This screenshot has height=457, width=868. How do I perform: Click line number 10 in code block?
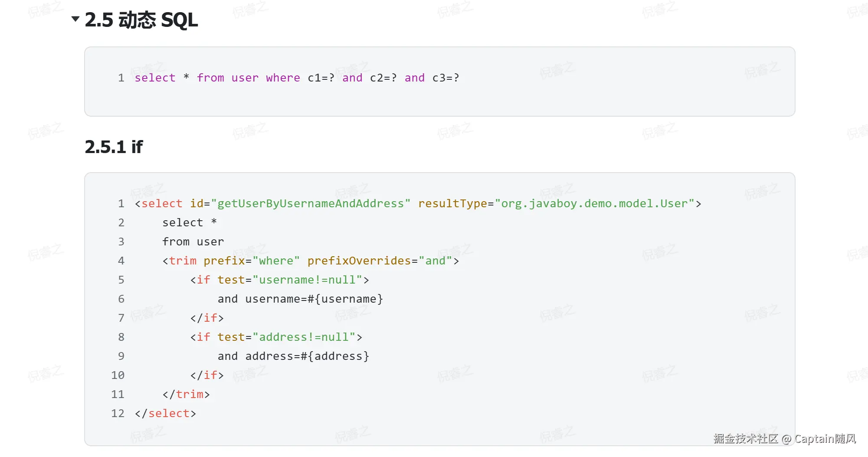[118, 375]
